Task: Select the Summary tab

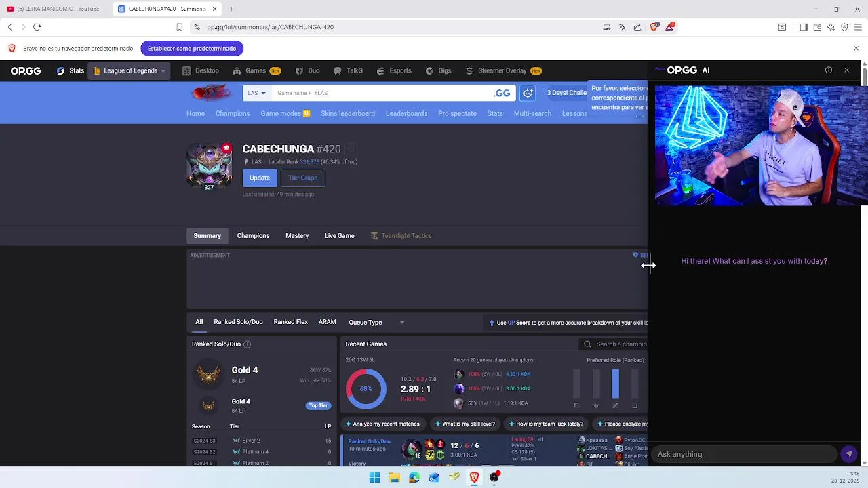Action: click(x=207, y=236)
